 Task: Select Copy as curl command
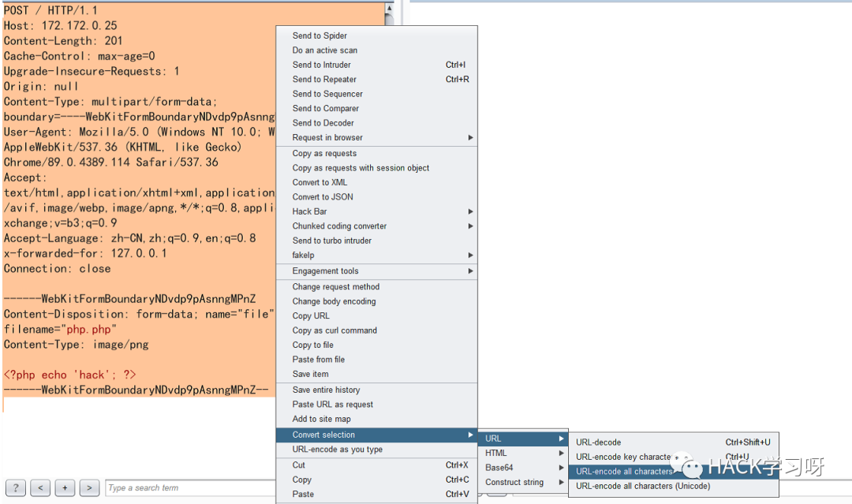(376, 330)
